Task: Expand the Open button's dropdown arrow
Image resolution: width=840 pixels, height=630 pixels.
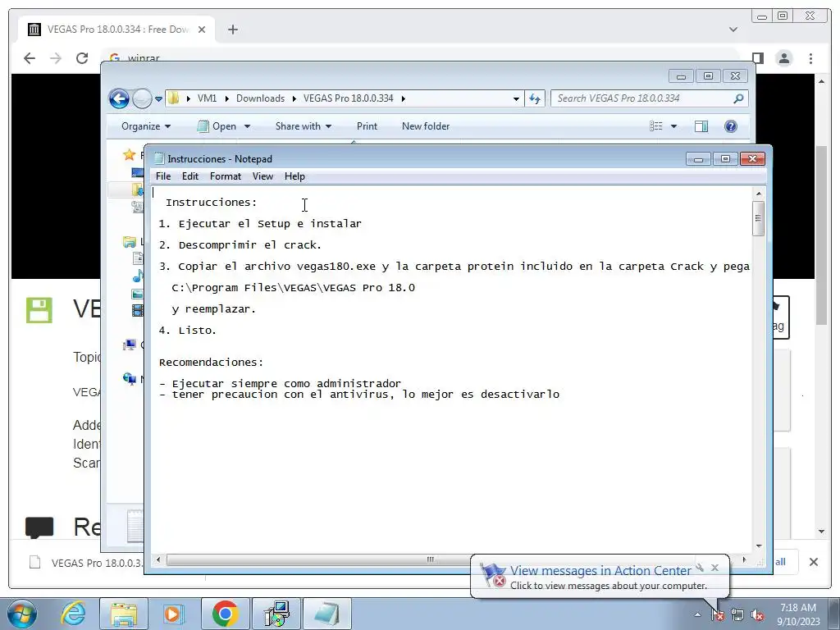Action: coord(247,126)
